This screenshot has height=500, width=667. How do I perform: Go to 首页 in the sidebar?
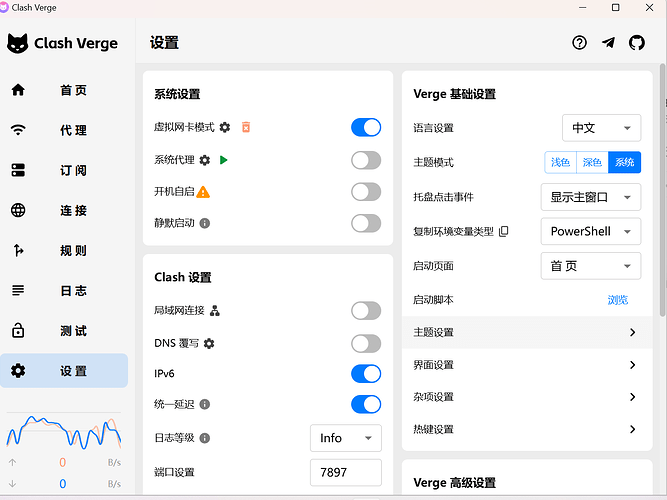pyautogui.click(x=64, y=90)
